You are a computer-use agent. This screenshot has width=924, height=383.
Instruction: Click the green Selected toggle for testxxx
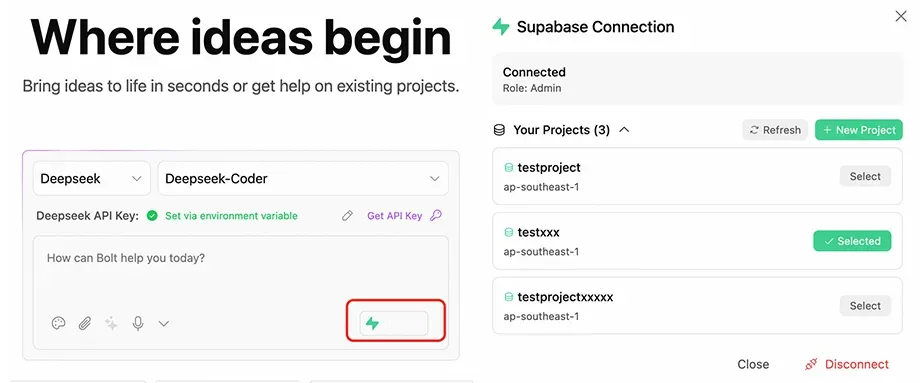pos(852,241)
